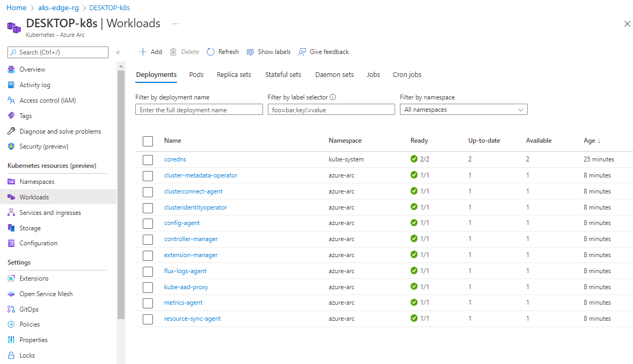The image size is (633, 364).
Task: Open Access control (IAM) page
Action: 48,100
